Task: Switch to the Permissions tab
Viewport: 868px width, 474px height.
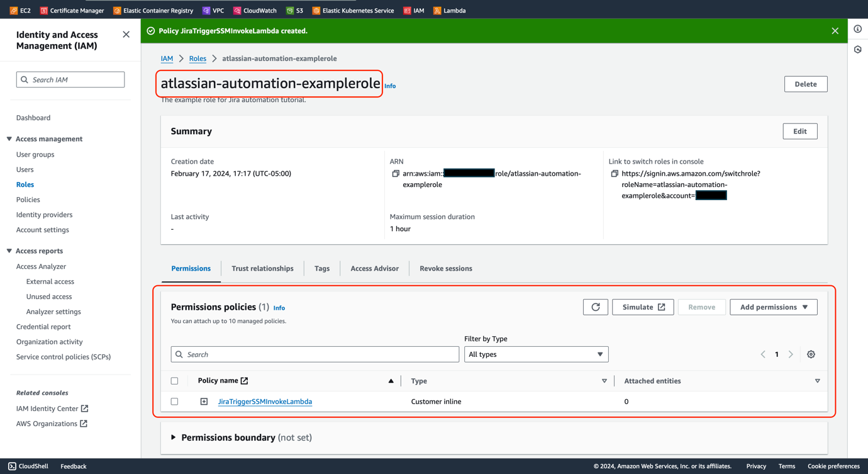Action: point(191,269)
